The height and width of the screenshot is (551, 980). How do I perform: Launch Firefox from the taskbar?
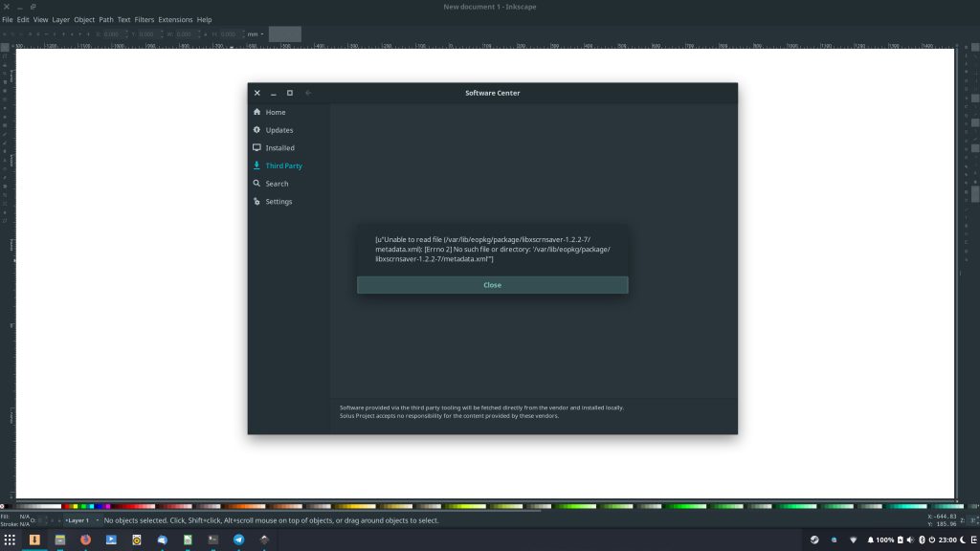85,540
